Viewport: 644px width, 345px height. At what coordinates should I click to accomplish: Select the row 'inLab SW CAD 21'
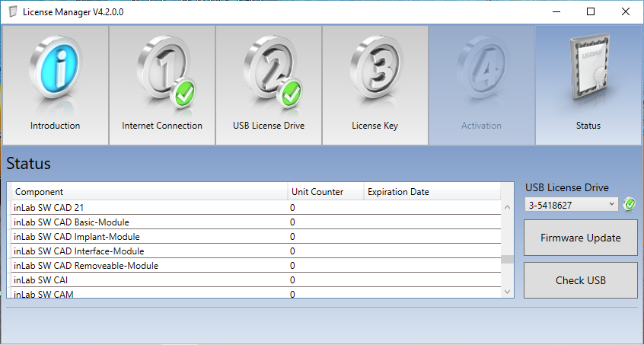click(x=257, y=207)
